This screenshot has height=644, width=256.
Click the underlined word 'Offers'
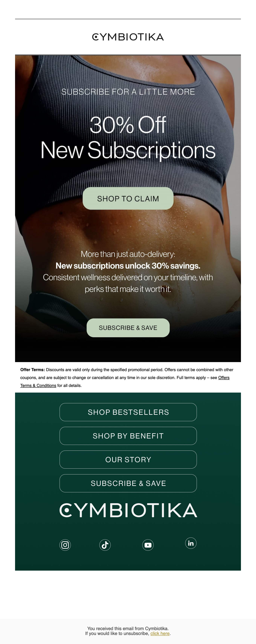coord(224,378)
